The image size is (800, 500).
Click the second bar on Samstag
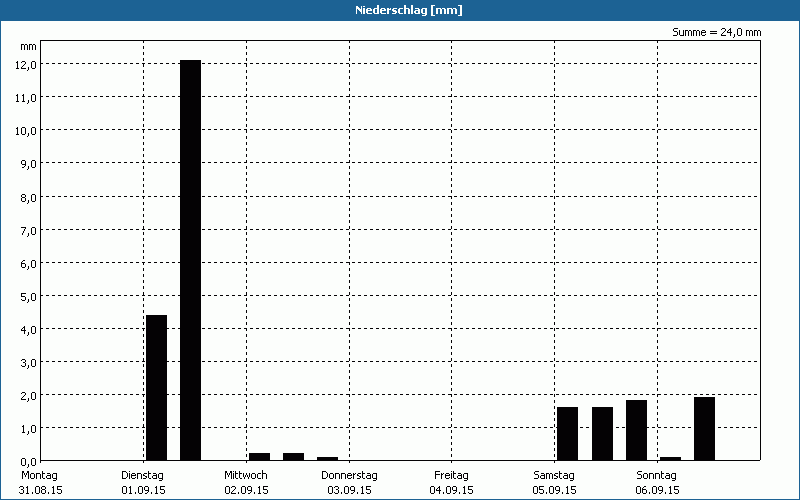pyautogui.click(x=602, y=434)
